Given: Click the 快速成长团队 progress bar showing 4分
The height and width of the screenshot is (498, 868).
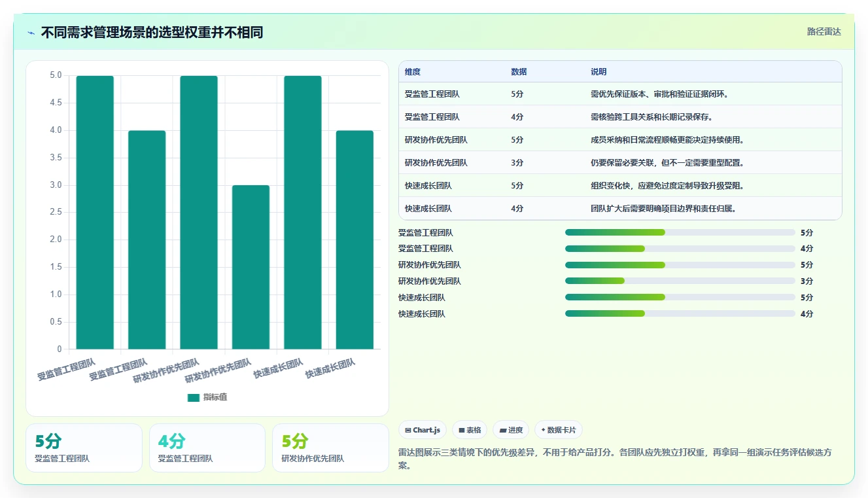Looking at the screenshot, I should (x=680, y=314).
